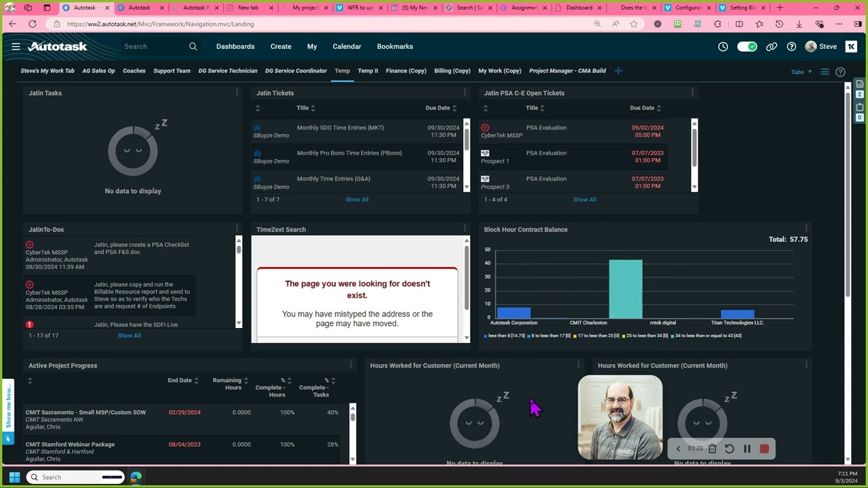Open the dashboard list lines icon

(x=825, y=72)
